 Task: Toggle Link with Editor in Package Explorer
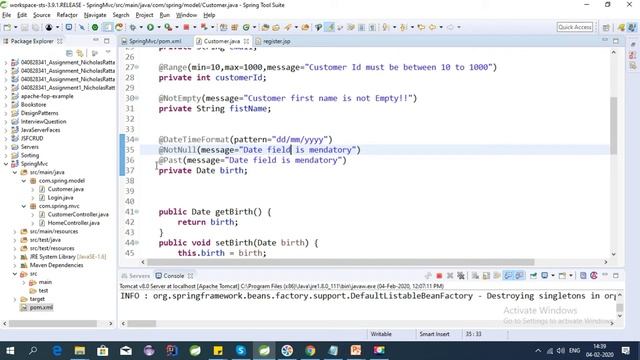tap(80, 53)
